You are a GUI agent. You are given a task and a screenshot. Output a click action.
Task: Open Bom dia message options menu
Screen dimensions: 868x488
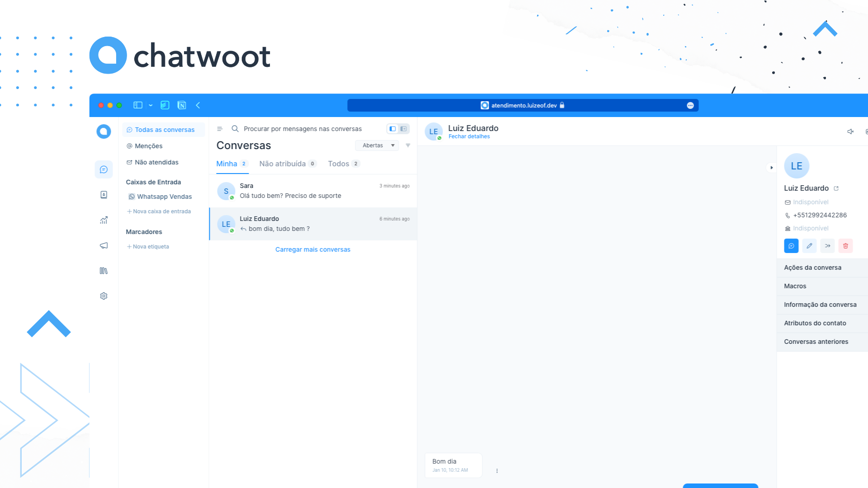pyautogui.click(x=497, y=471)
